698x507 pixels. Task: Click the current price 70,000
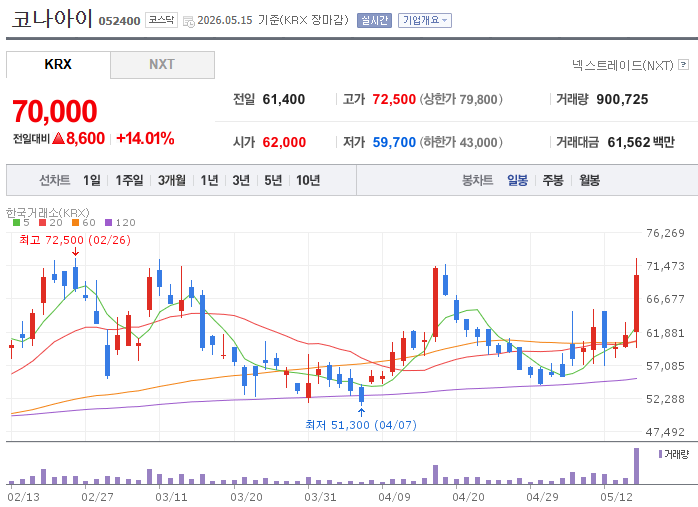coord(55,111)
